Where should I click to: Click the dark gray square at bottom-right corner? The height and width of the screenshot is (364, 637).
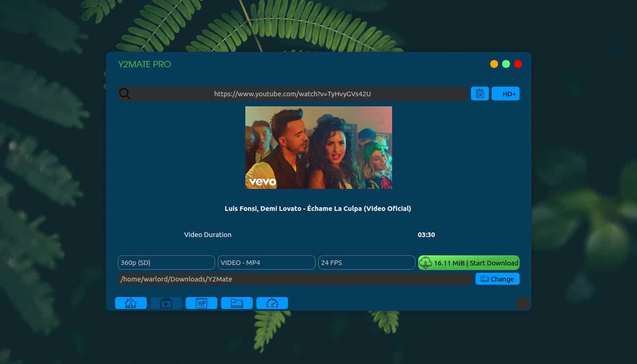point(523,303)
